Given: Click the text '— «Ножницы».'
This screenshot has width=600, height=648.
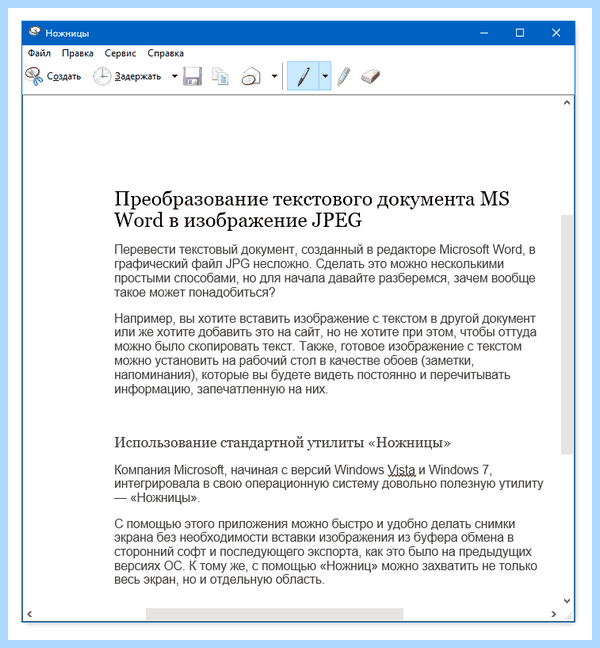Looking at the screenshot, I should pos(157,498).
